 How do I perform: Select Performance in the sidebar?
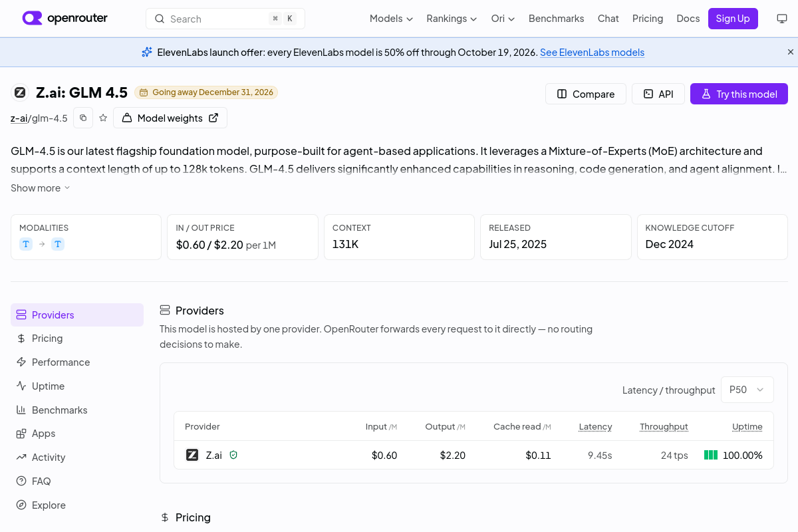(77, 362)
